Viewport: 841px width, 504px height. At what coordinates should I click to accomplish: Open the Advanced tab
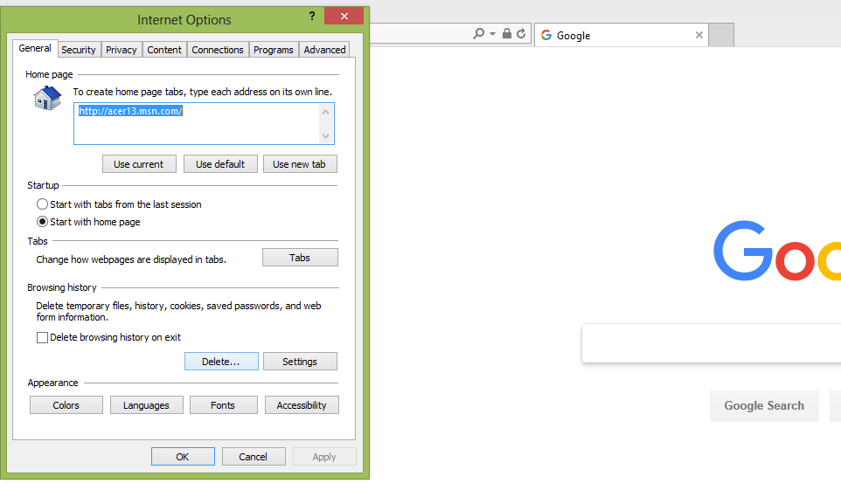[x=324, y=50]
